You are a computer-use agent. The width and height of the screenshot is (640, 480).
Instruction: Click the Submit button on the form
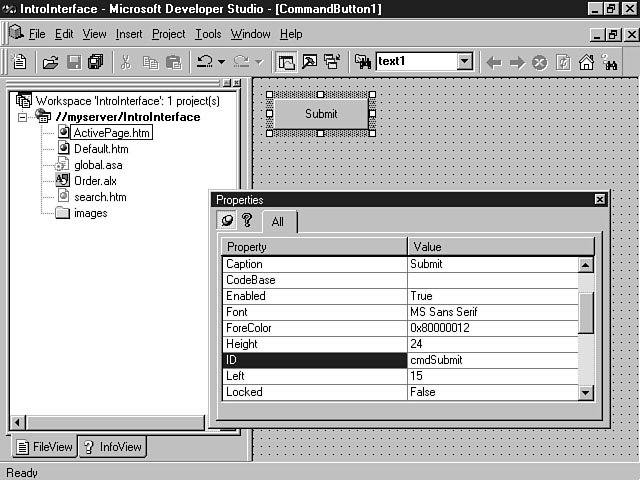point(321,113)
